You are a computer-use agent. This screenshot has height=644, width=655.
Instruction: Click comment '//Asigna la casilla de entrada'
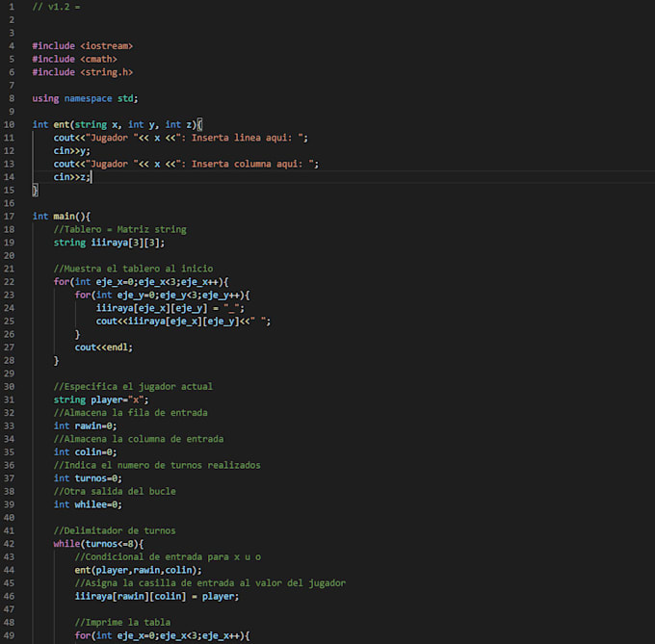click(210, 583)
